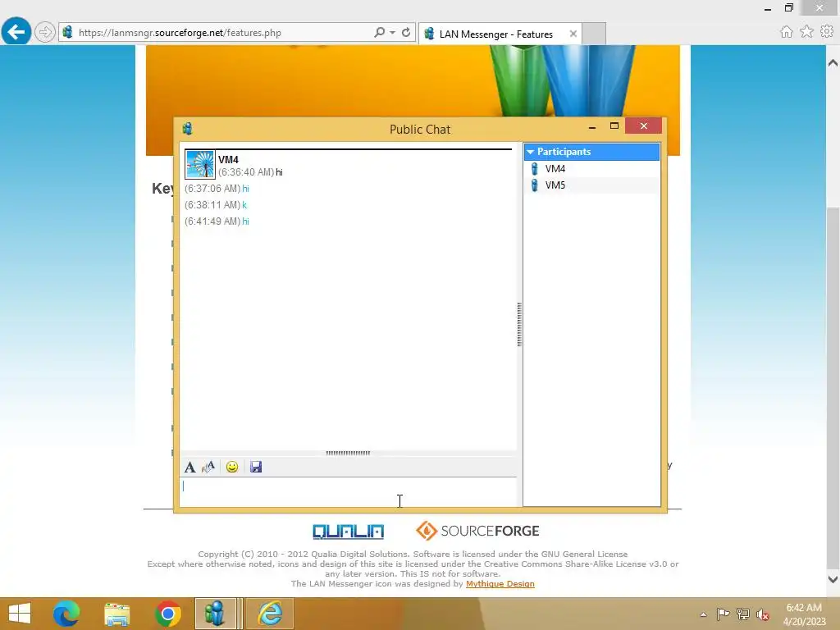Screen dimensions: 840x630
Task: Focus the chat message input box
Action: click(348, 491)
